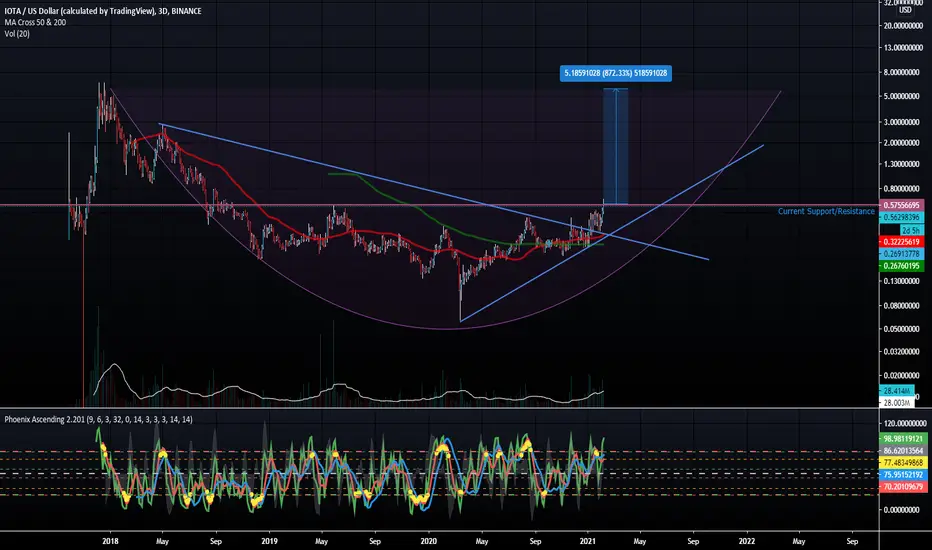
Task: Click the 20.00000000 price axis level
Action: [903, 26]
